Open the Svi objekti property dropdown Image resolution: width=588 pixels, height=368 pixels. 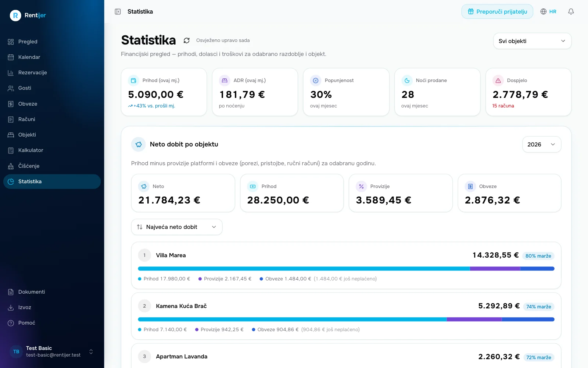532,41
